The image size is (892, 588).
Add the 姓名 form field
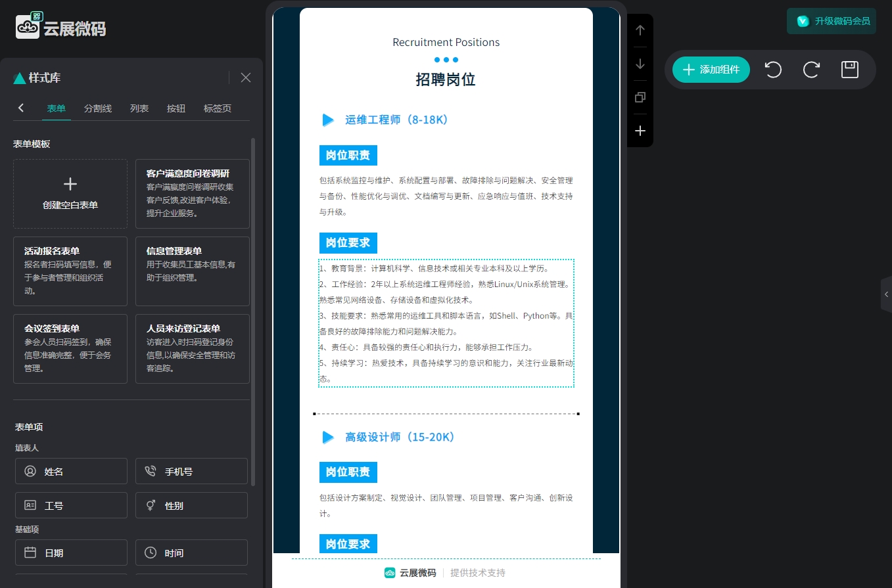coord(71,471)
